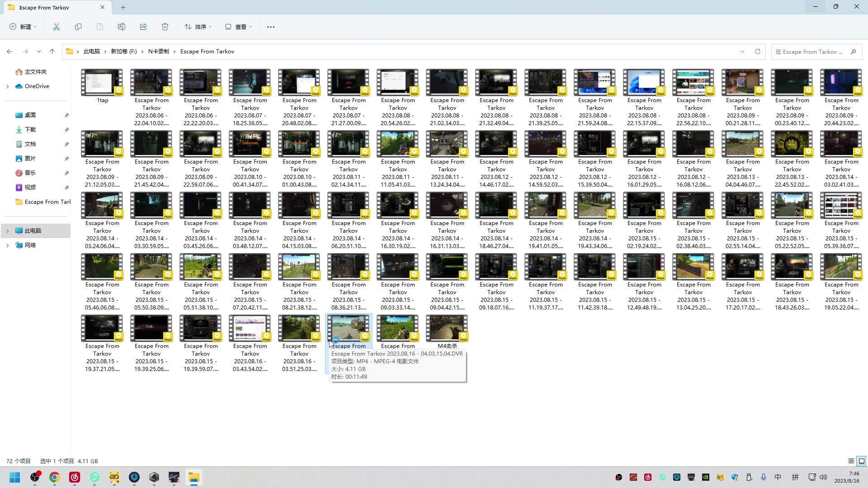Open pinned Escape From Tarkov folder in sidebar
Image resolution: width=868 pixels, height=488 pixels.
(43, 202)
